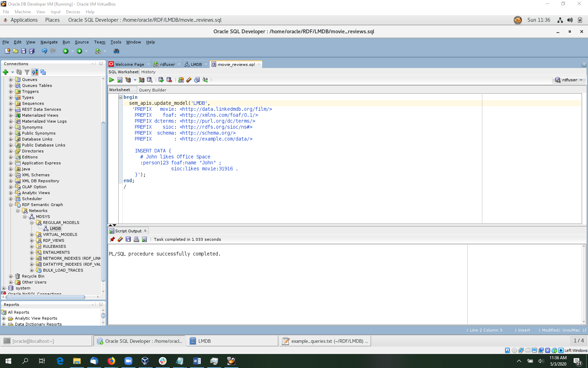Open the Tools menu

tap(115, 42)
